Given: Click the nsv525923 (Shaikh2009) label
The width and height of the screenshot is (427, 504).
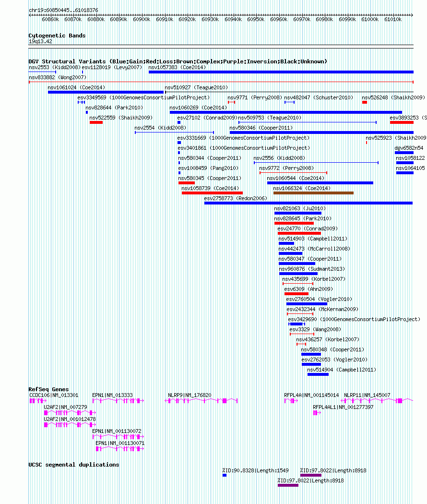Looking at the screenshot, I should click(x=396, y=138).
